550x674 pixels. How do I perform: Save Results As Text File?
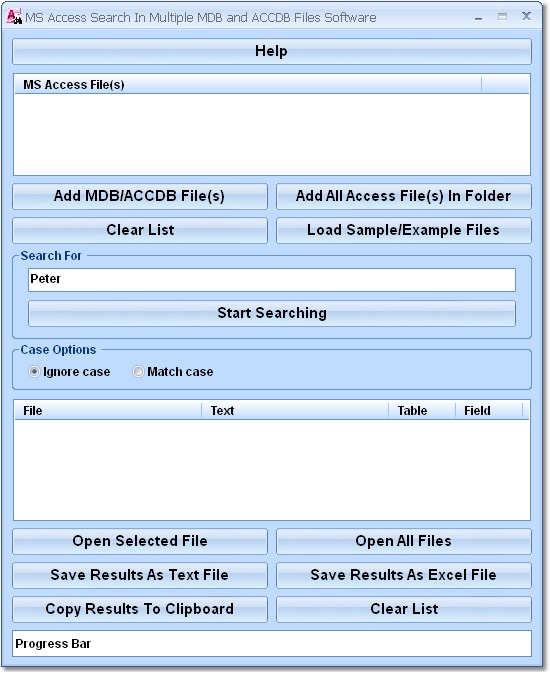pyautogui.click(x=140, y=575)
